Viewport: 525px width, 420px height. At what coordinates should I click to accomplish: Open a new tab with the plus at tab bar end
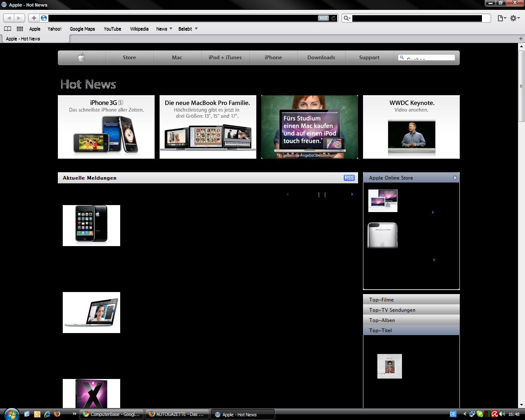click(x=521, y=39)
